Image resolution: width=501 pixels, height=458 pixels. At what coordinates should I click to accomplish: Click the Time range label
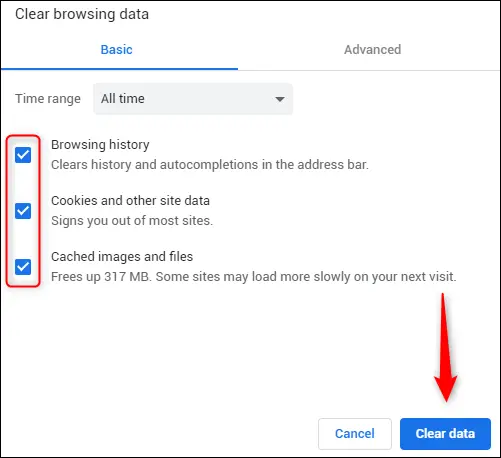(x=48, y=99)
